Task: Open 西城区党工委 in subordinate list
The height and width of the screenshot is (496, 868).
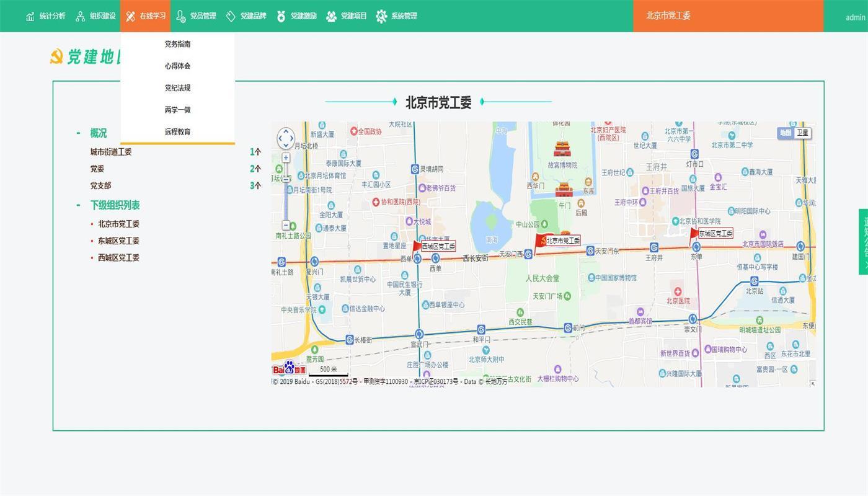Action: (x=118, y=257)
